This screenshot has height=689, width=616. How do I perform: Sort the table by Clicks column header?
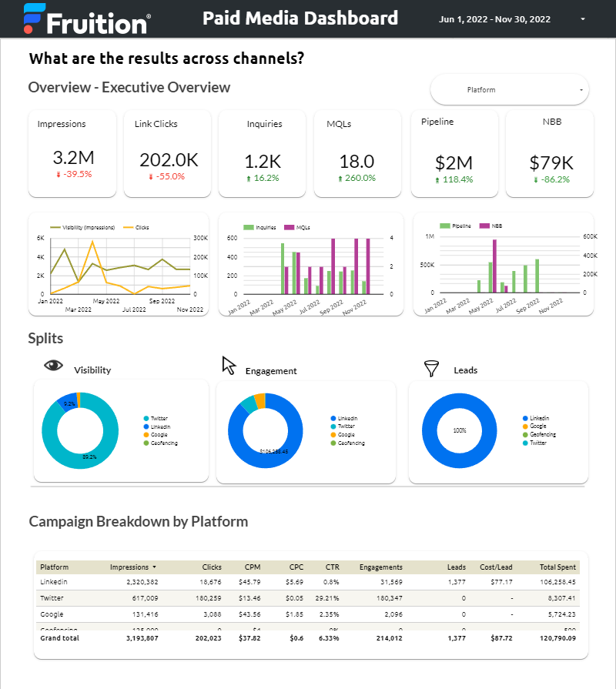[x=212, y=567]
